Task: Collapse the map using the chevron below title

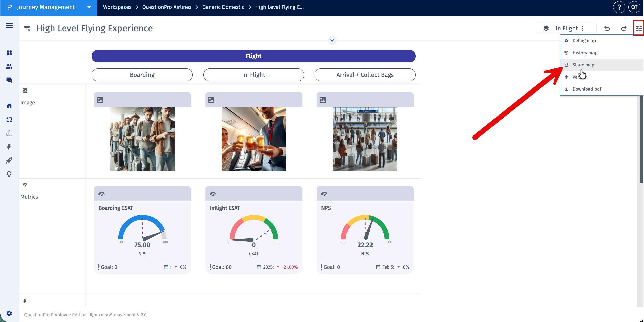Action: tap(332, 40)
